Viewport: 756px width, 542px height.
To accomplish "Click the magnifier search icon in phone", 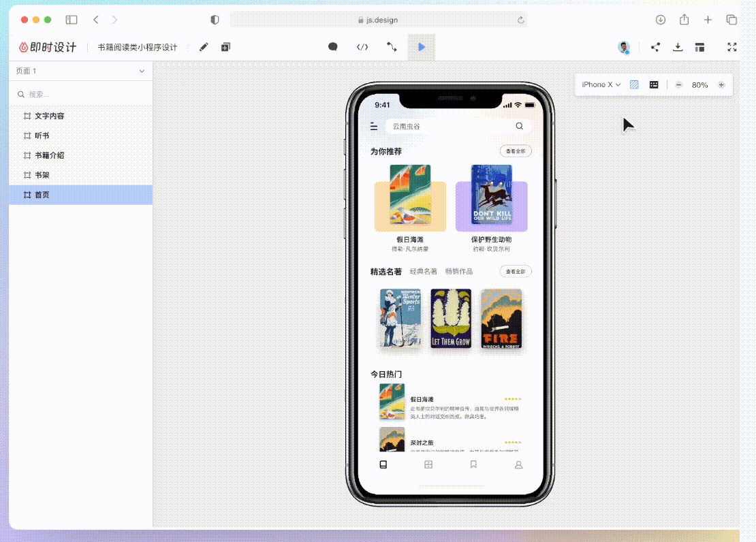I will click(x=519, y=126).
